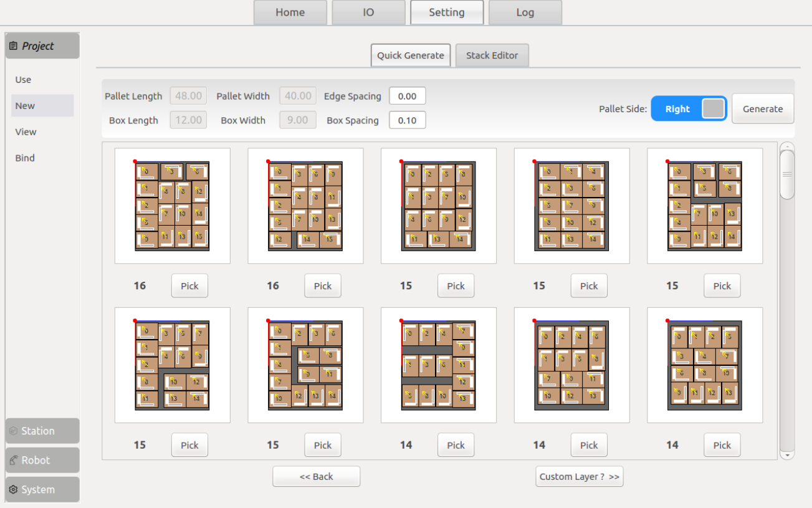Select the first 16-box pattern thumbnail

point(173,206)
